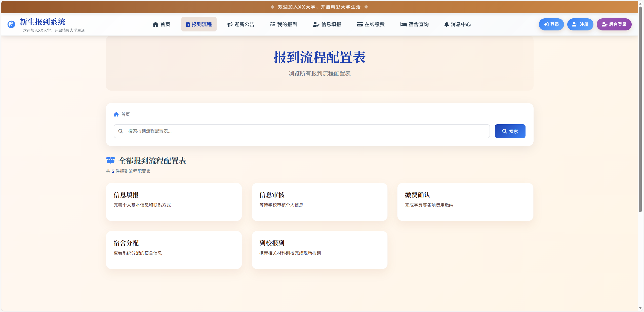
Task: Go to 首页 in navigation bar
Action: click(x=162, y=24)
